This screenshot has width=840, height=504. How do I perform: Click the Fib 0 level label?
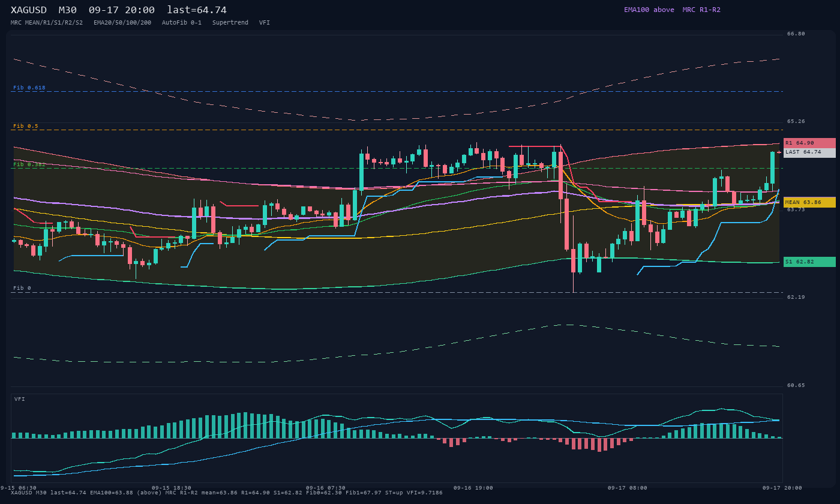pyautogui.click(x=22, y=288)
